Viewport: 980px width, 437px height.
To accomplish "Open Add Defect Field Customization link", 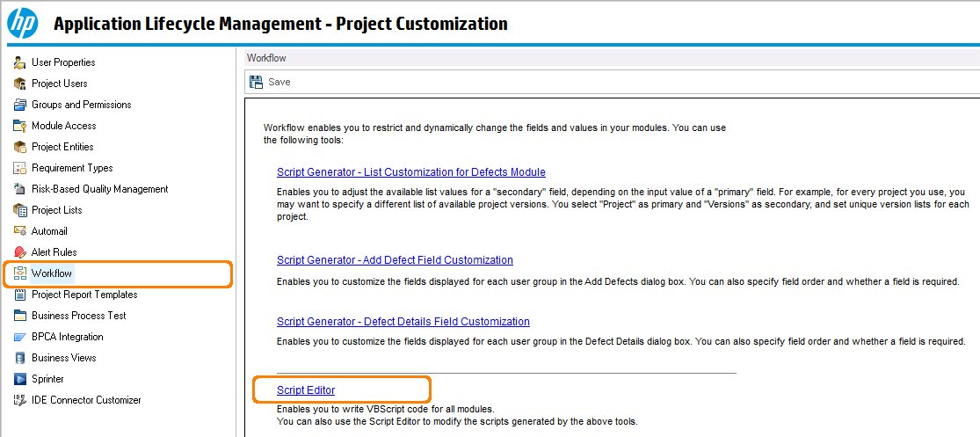I will click(395, 260).
